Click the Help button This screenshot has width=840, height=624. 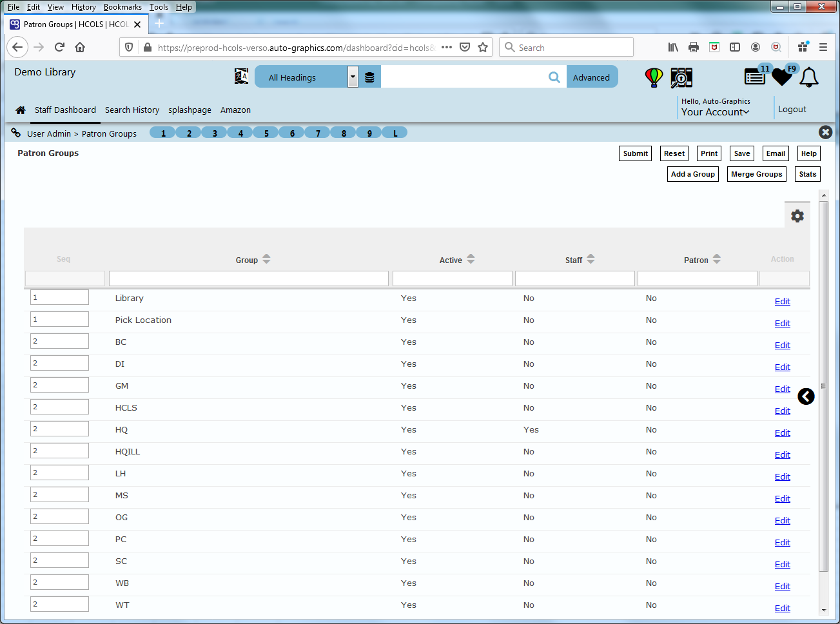tap(809, 153)
